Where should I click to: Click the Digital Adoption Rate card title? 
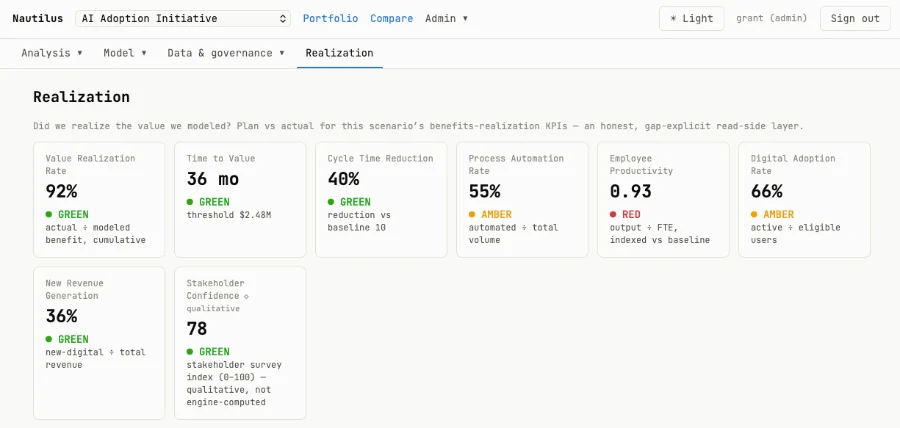793,165
